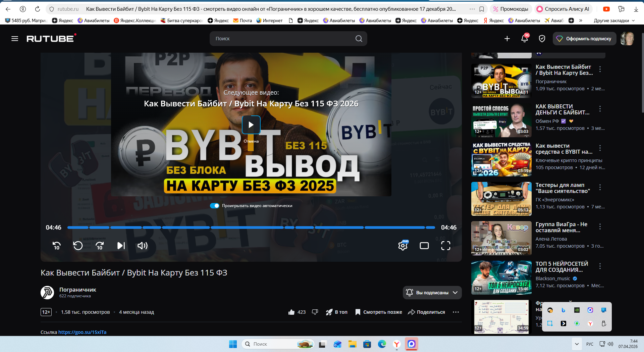Open video quality settings gear
Image resolution: width=644 pixels, height=352 pixels.
pyautogui.click(x=403, y=246)
